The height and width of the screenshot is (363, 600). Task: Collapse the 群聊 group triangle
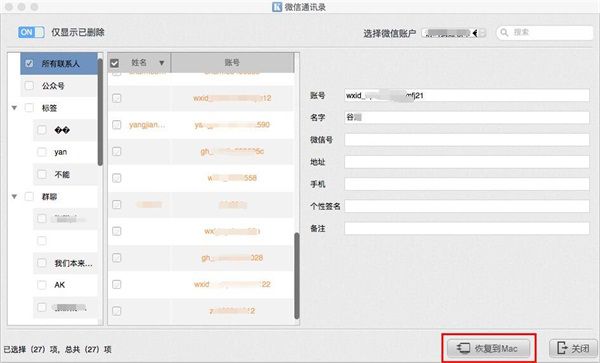14,197
